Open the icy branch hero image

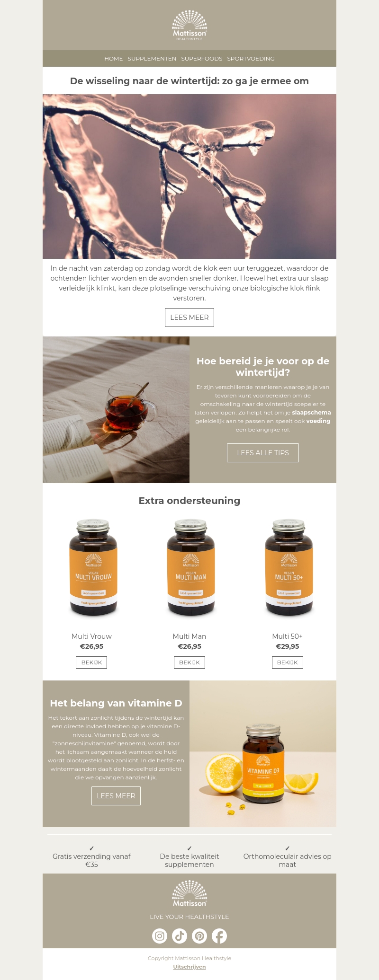pyautogui.click(x=189, y=177)
